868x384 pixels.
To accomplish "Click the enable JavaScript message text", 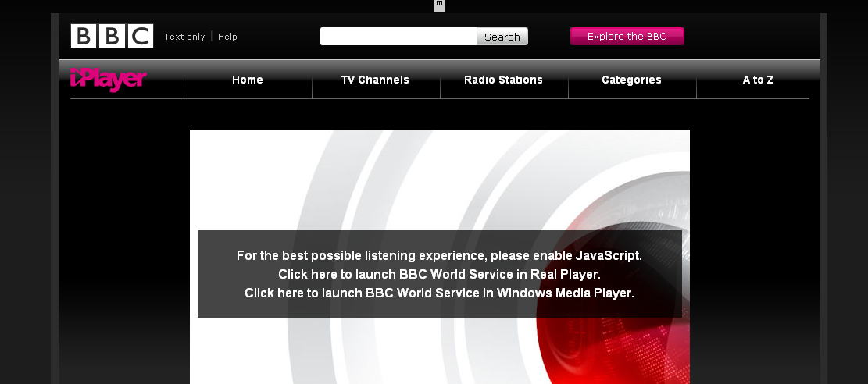I will click(x=440, y=256).
